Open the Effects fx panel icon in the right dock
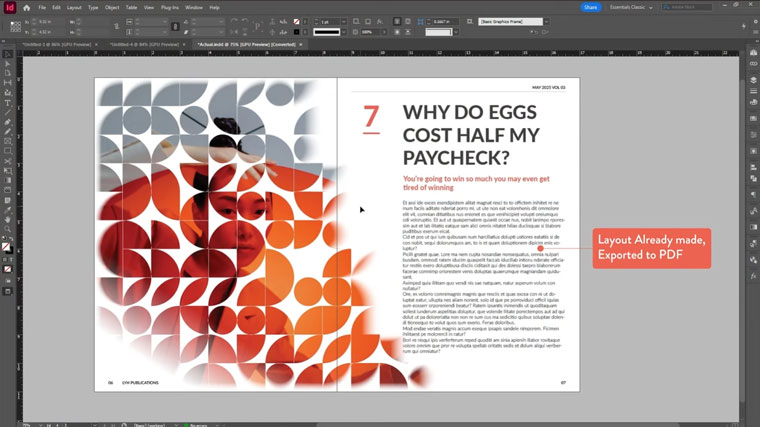The height and width of the screenshot is (427, 760). click(x=753, y=276)
